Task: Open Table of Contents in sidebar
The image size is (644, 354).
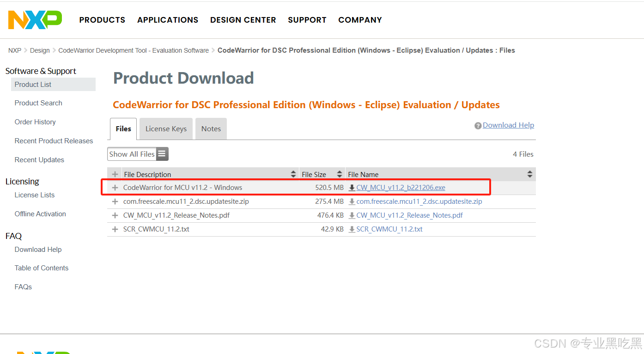Action: pyautogui.click(x=41, y=268)
